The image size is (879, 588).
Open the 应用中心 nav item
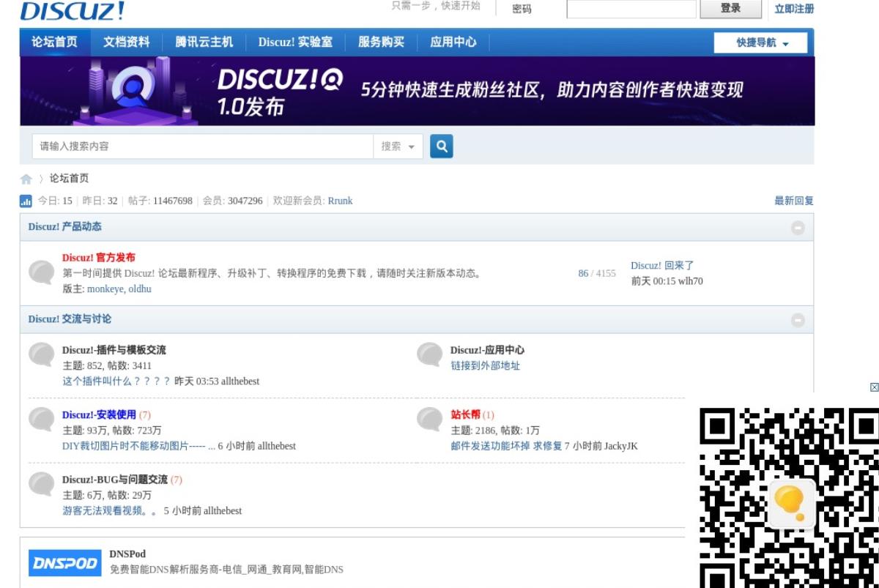(453, 42)
